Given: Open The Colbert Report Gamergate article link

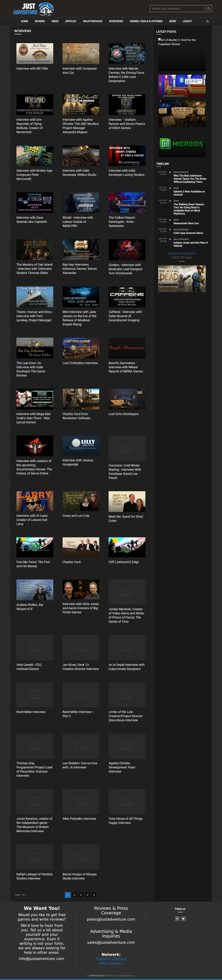Looking at the screenshot, I should 122,222.
